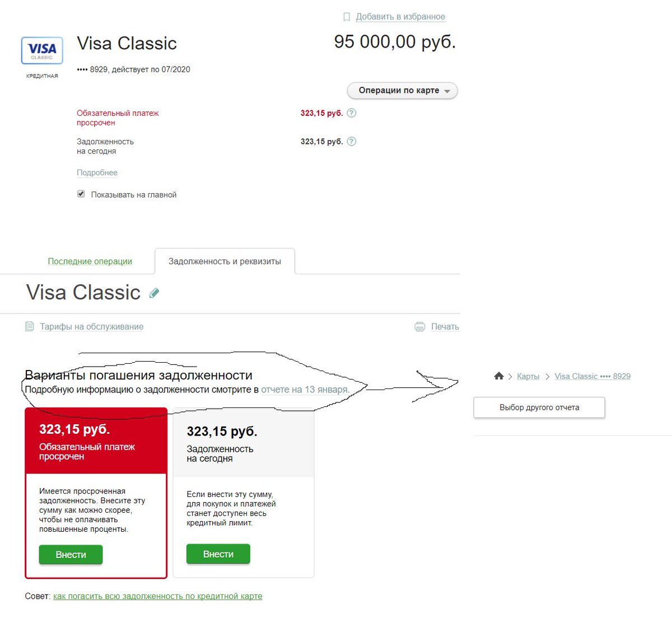
Task: Click Внести under Задолженность на сегодня card
Action: (218, 554)
